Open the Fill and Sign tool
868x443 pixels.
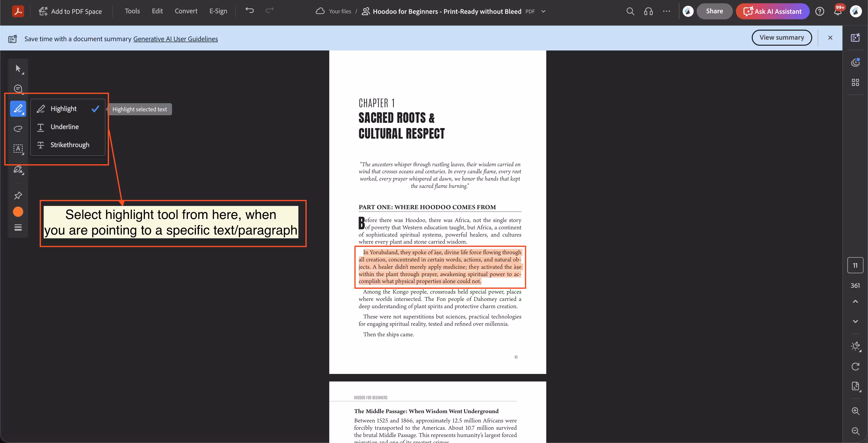pyautogui.click(x=18, y=170)
